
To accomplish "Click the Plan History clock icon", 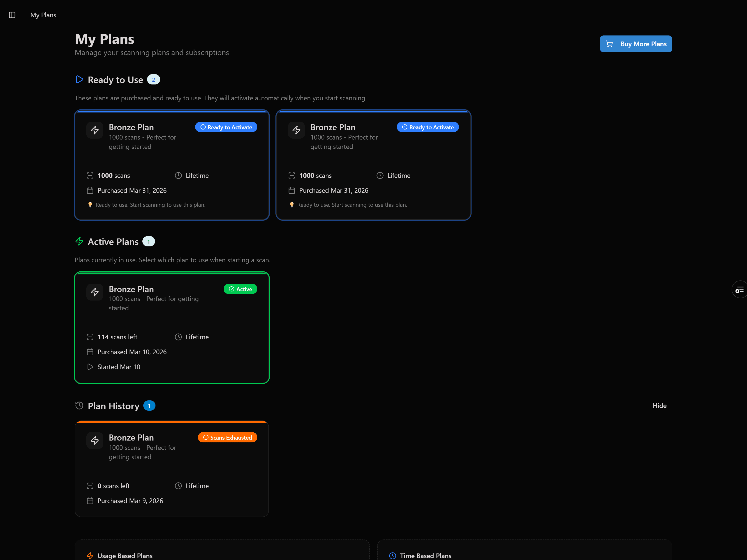I will click(x=79, y=405).
